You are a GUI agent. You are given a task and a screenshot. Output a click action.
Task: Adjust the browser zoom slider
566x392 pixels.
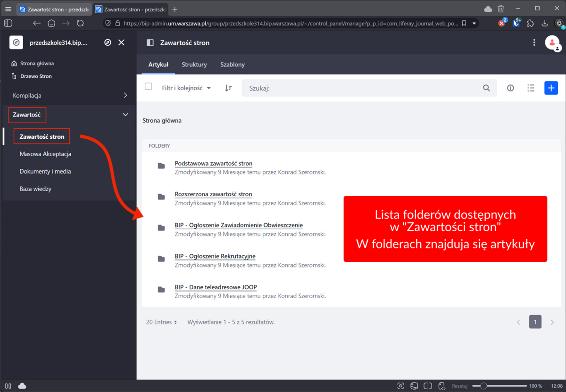(x=483, y=386)
